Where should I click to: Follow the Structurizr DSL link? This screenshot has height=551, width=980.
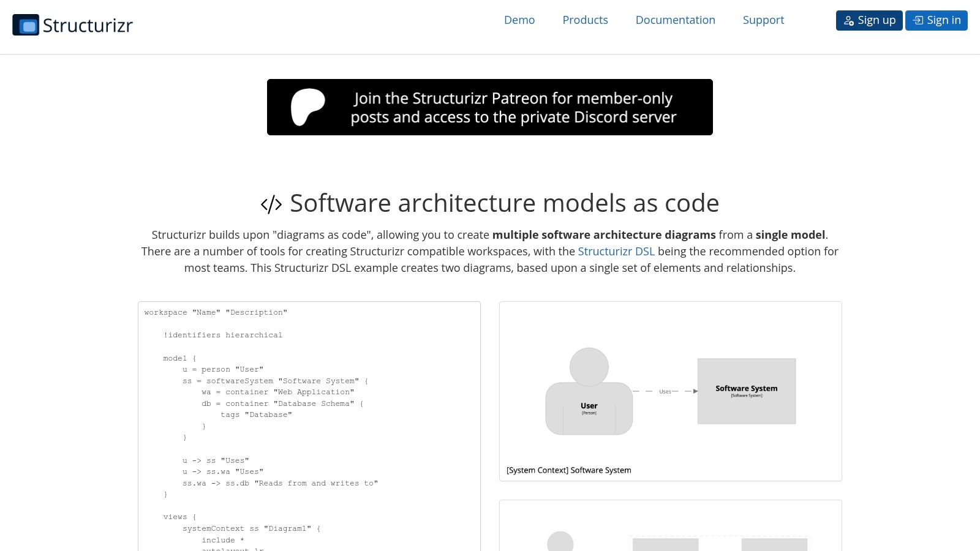[616, 251]
